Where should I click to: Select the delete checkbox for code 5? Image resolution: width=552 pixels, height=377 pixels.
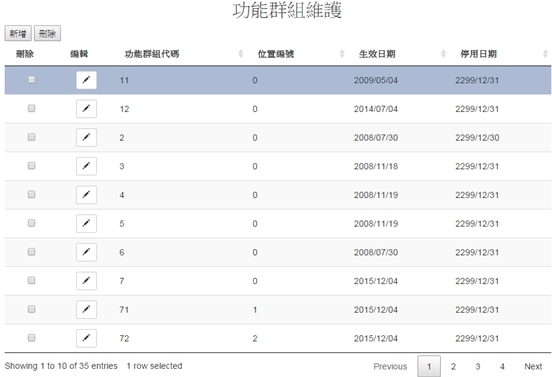tap(31, 223)
